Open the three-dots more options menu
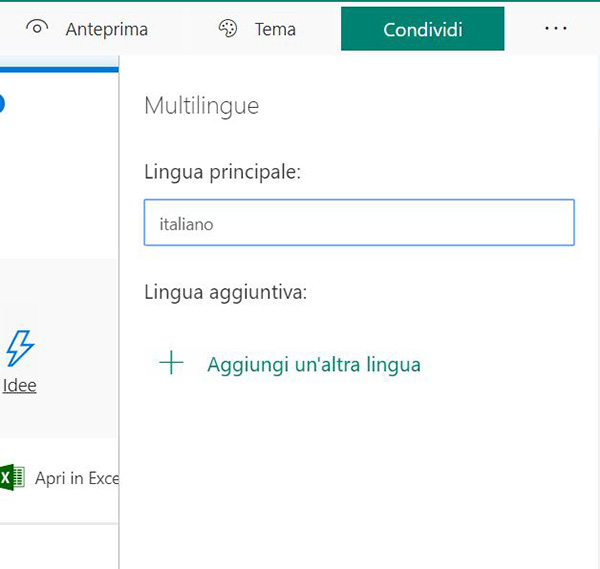This screenshot has width=600, height=569. coord(556,28)
